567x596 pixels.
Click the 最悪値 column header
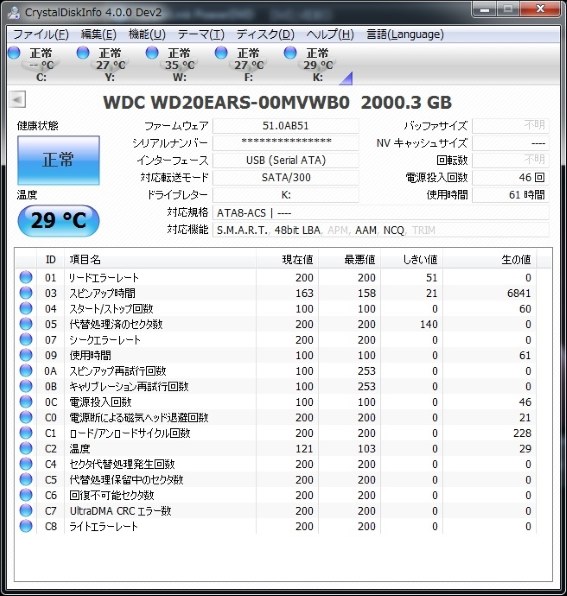(350, 260)
